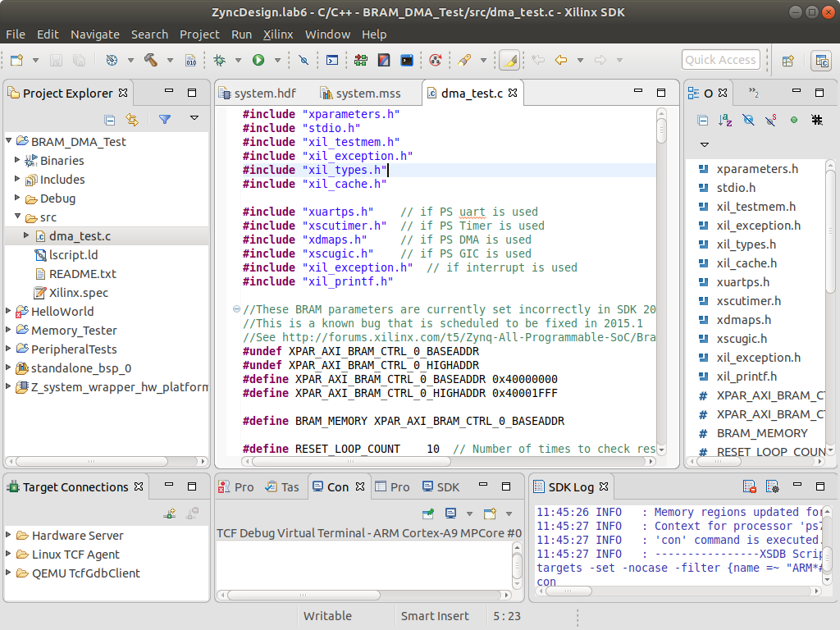Click the skip all breakpoints icon
The height and width of the screenshot is (630, 840).
[x=304, y=60]
